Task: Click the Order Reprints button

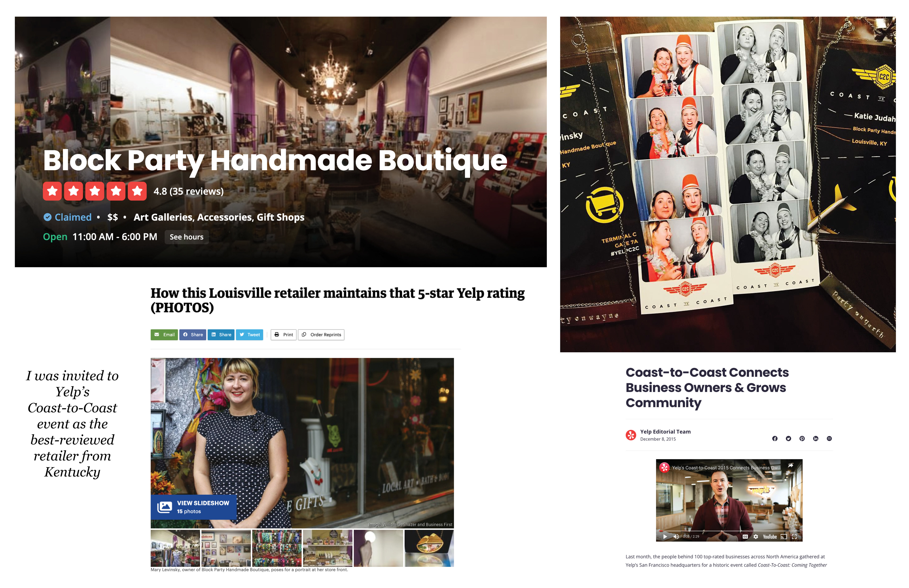Action: coord(321,335)
